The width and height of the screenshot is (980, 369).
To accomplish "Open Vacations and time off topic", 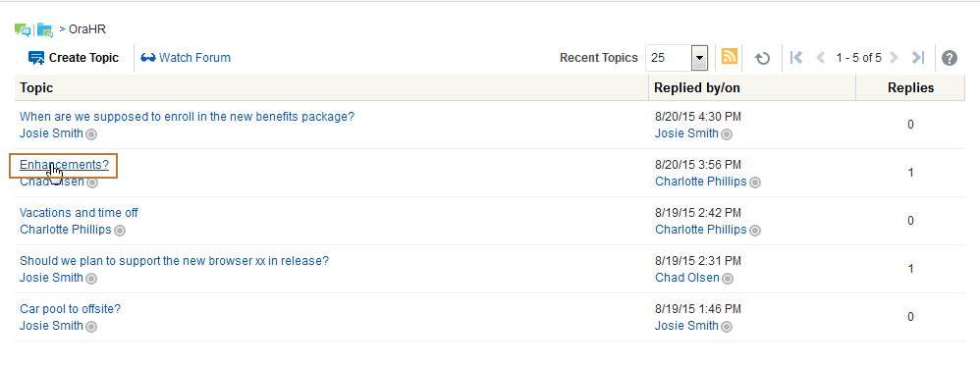I will click(x=79, y=213).
